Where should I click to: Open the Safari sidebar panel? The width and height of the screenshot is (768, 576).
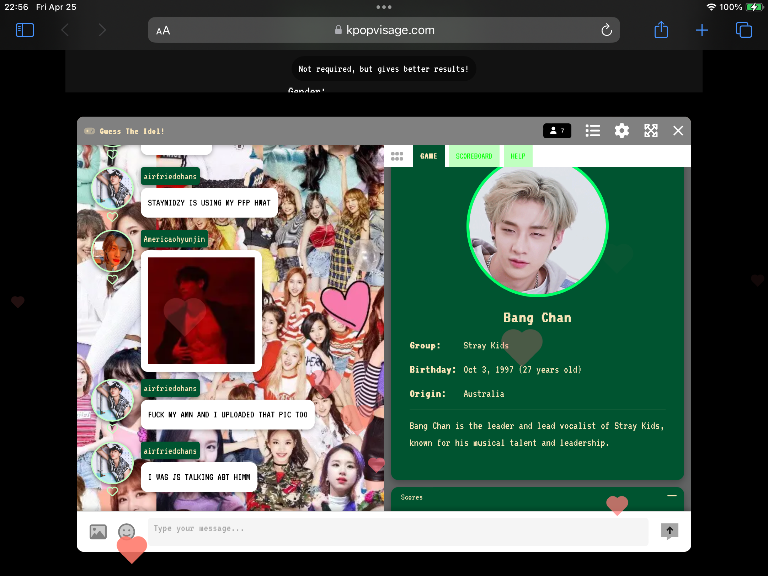coord(24,30)
